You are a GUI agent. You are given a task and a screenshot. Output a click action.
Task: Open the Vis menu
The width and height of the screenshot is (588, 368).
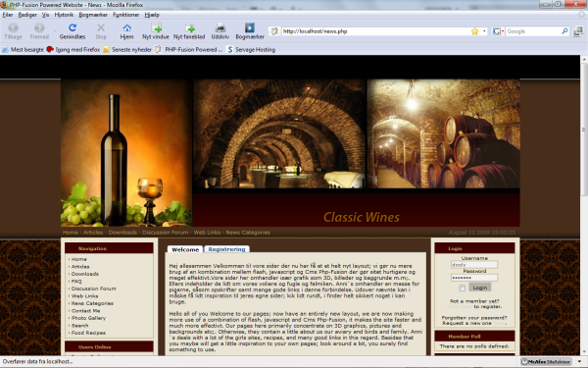45,15
